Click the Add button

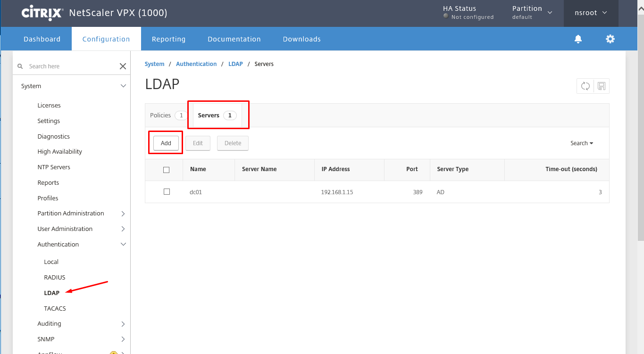tap(166, 143)
